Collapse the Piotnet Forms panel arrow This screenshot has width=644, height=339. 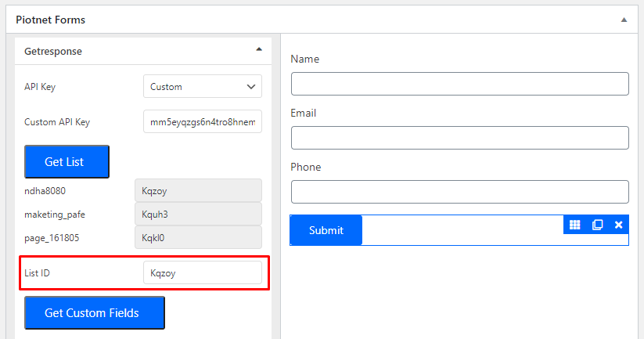(624, 20)
